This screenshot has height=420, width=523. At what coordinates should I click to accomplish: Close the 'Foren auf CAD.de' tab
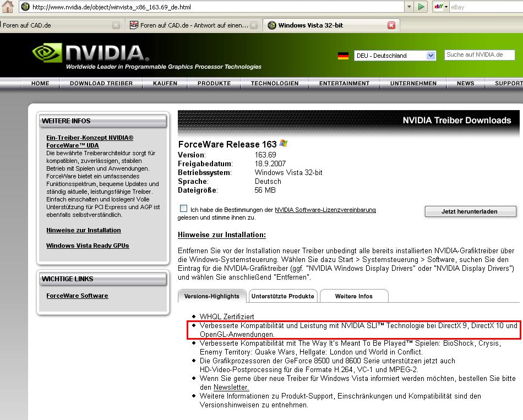click(116, 25)
